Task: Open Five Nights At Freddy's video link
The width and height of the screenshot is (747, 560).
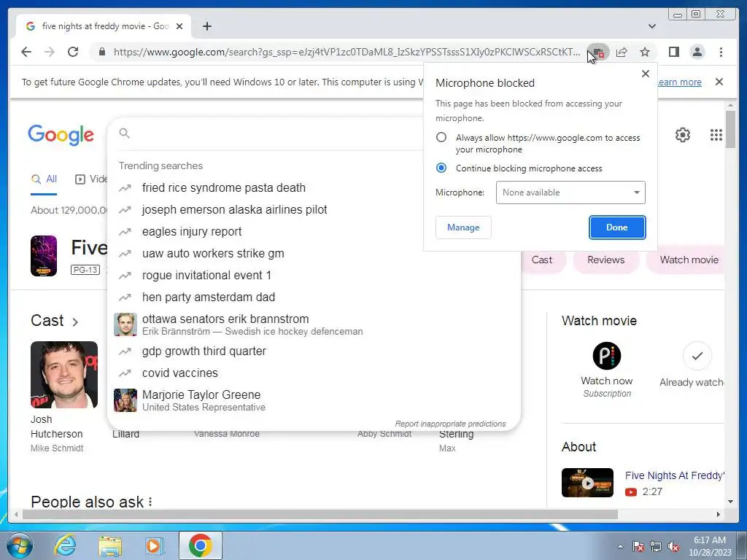Action: (x=675, y=475)
